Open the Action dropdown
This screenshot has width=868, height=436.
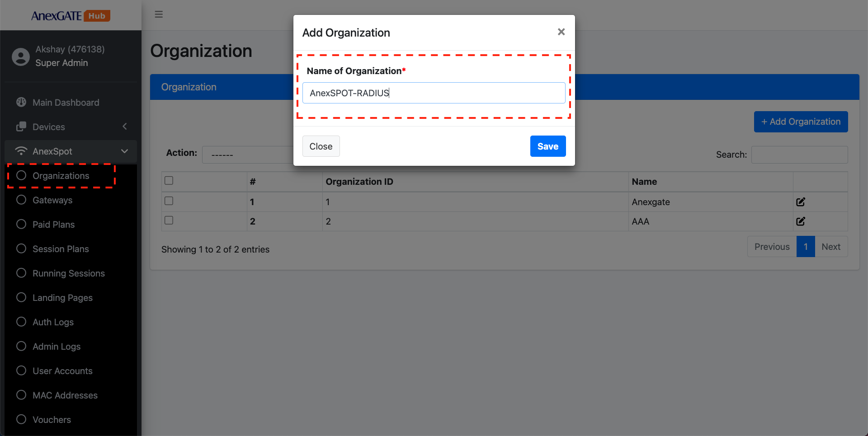(248, 155)
